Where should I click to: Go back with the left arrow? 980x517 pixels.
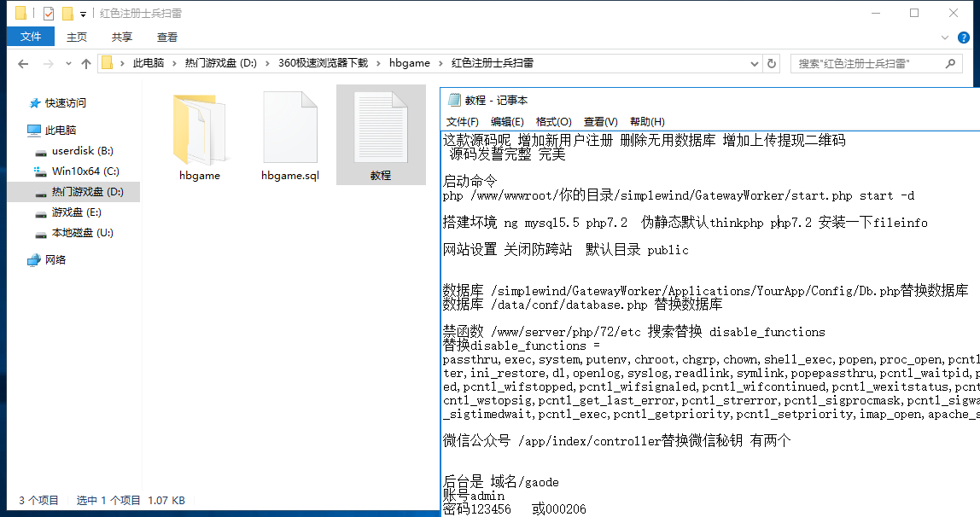click(x=23, y=64)
